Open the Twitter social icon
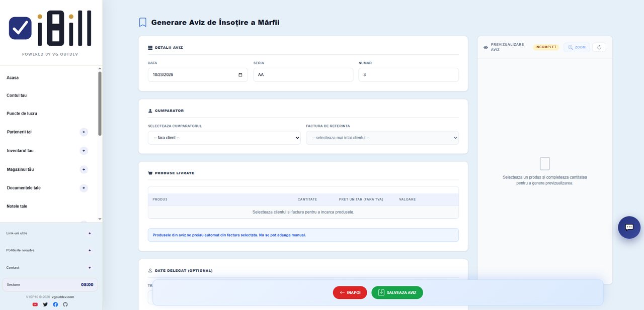Screen dimensions: 644x310 45,304
